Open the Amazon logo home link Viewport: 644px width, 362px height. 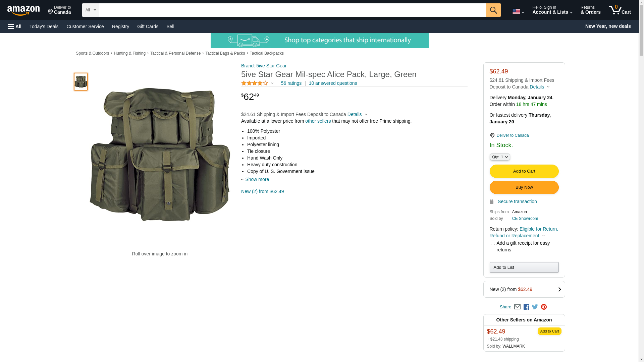click(x=23, y=11)
